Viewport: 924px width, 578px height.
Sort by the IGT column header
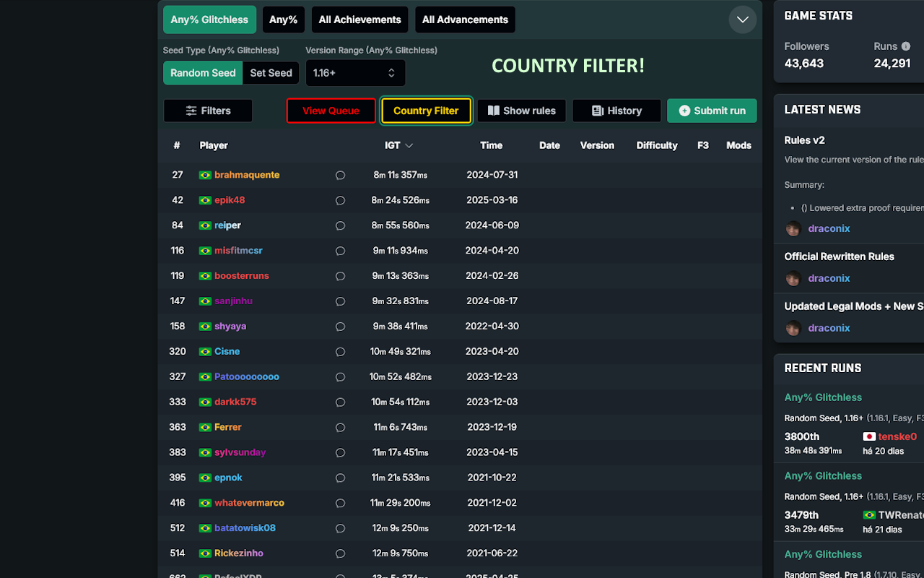pyautogui.click(x=398, y=145)
